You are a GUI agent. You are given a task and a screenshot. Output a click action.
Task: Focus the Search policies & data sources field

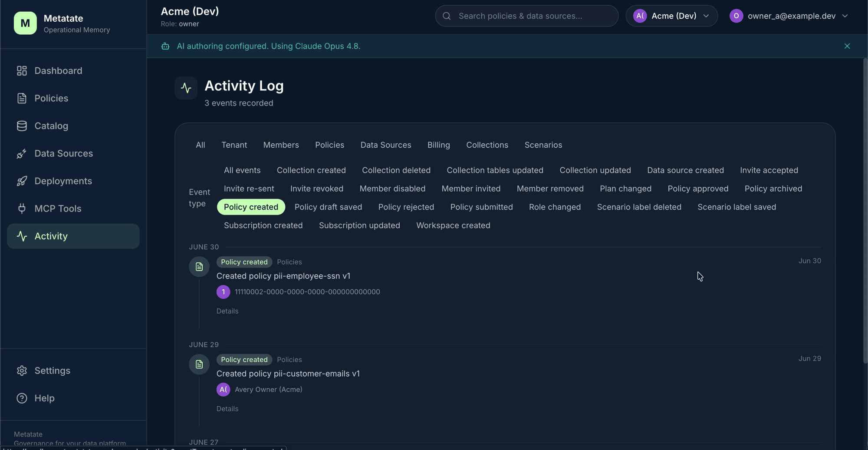527,16
